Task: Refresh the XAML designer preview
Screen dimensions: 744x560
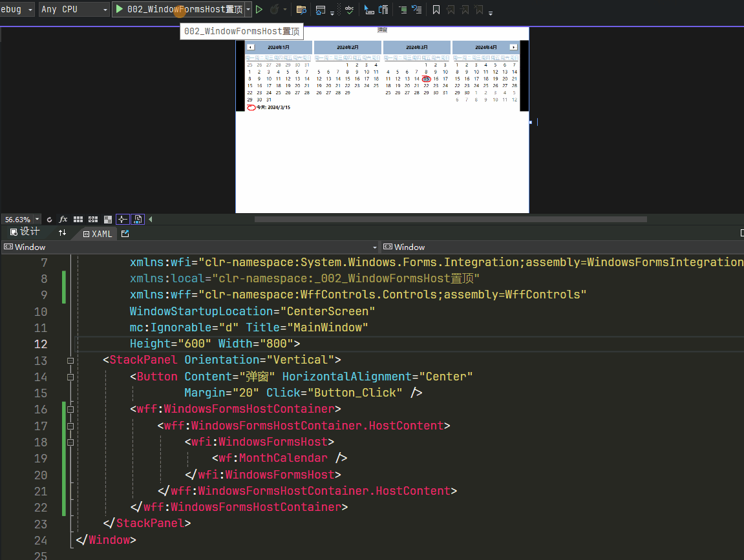Action: (x=49, y=219)
